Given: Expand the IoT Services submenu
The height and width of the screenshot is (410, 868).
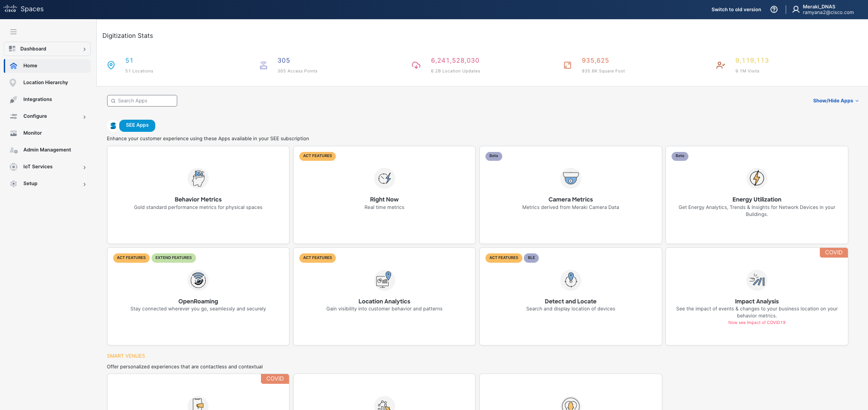Looking at the screenshot, I should (85, 167).
